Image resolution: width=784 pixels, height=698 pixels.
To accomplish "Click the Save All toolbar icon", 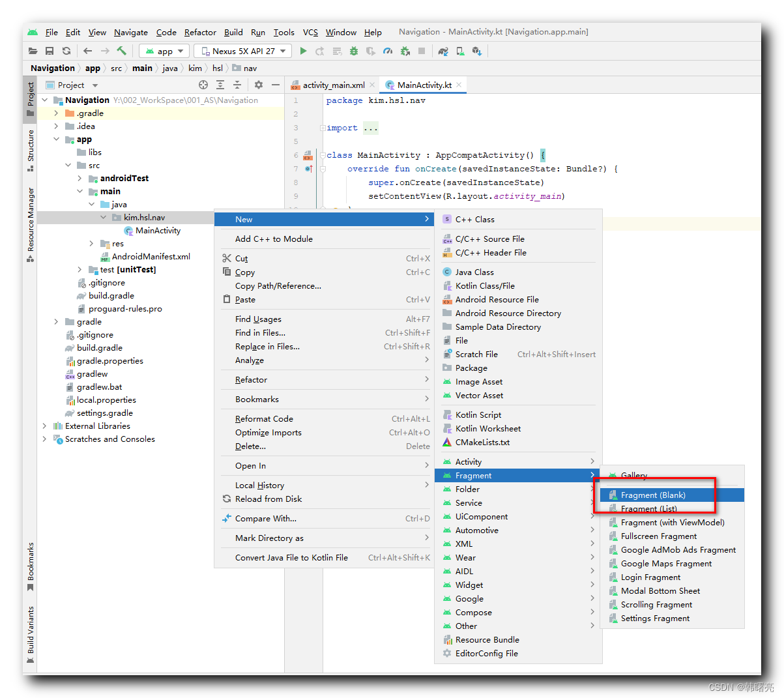I will [50, 51].
